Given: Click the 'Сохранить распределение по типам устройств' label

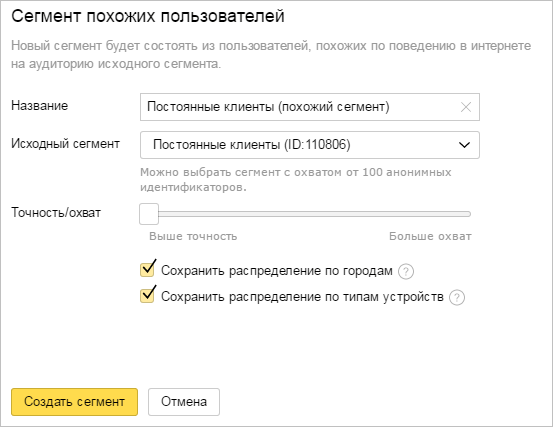Looking at the screenshot, I should pos(302,297).
